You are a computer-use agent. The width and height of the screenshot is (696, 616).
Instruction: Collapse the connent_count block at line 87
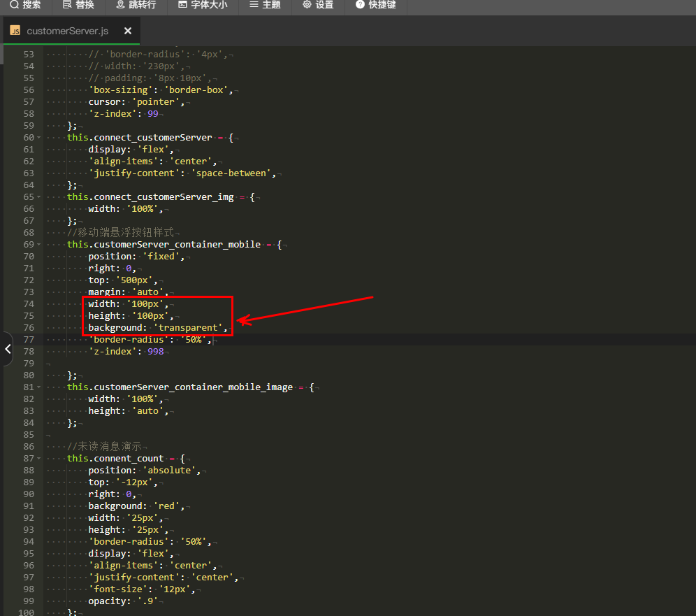point(39,459)
